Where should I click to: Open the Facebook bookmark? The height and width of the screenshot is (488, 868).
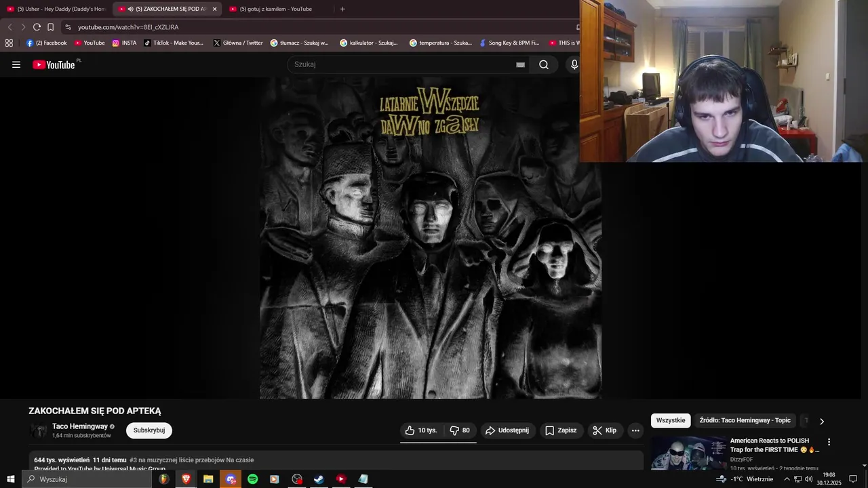47,43
